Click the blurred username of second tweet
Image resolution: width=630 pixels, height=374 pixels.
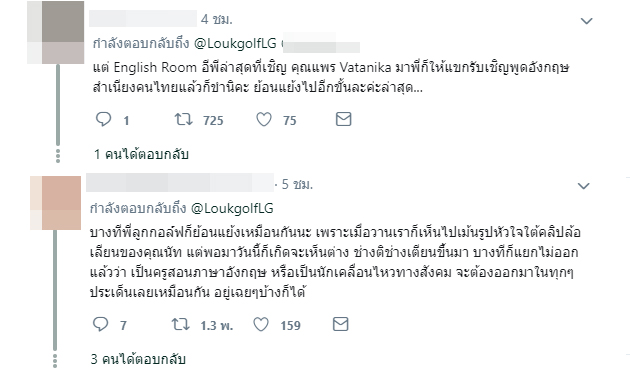point(180,183)
